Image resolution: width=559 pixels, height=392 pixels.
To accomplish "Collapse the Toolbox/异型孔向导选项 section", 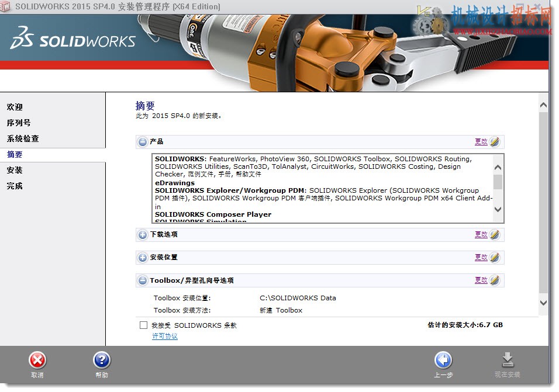I will click(143, 280).
